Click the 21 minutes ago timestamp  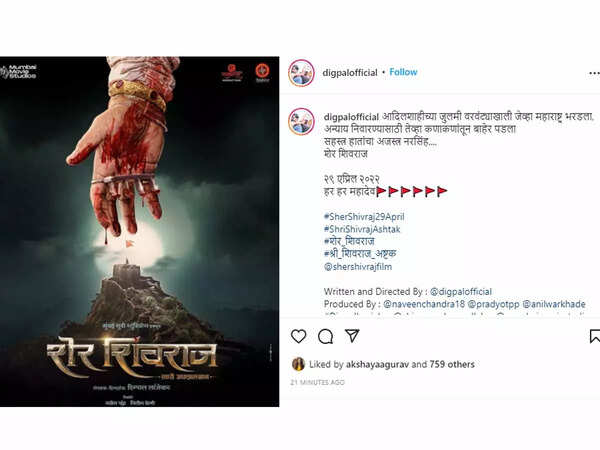point(317,382)
